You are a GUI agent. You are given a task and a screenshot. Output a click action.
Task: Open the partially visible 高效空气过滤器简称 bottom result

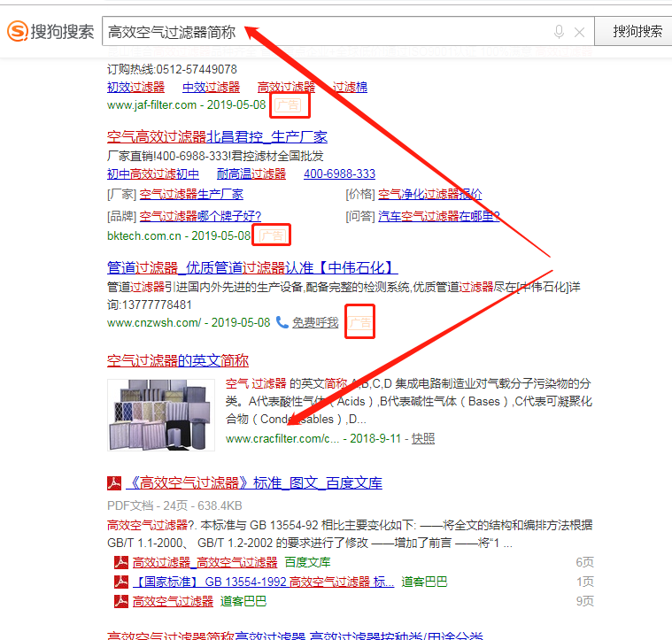pos(295,636)
